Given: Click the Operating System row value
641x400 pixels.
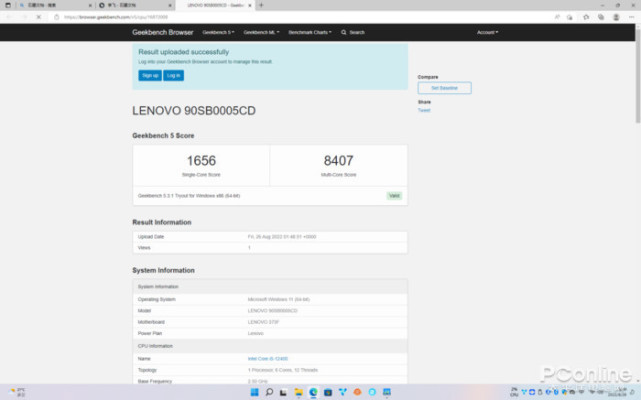Looking at the screenshot, I should click(x=279, y=299).
